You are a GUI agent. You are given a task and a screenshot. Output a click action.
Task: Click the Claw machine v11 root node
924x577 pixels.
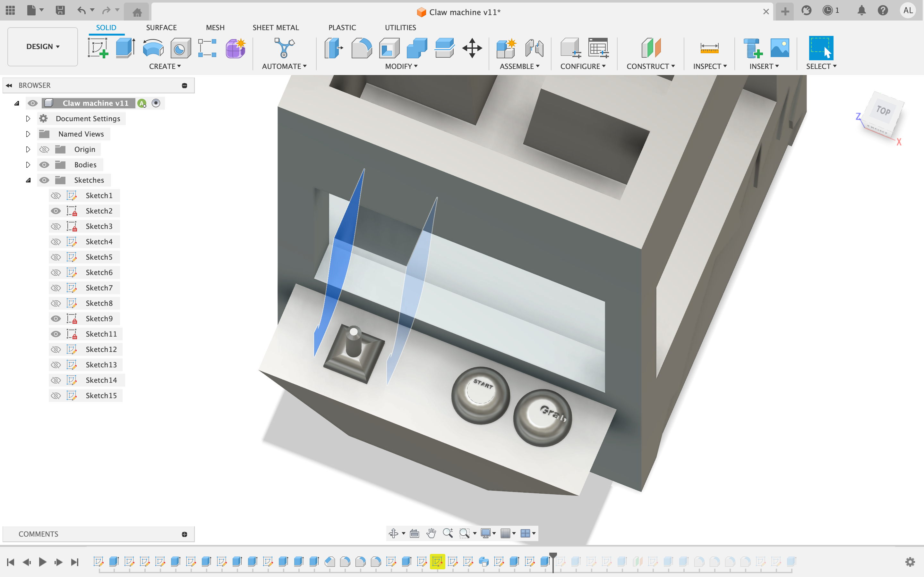pyautogui.click(x=95, y=103)
